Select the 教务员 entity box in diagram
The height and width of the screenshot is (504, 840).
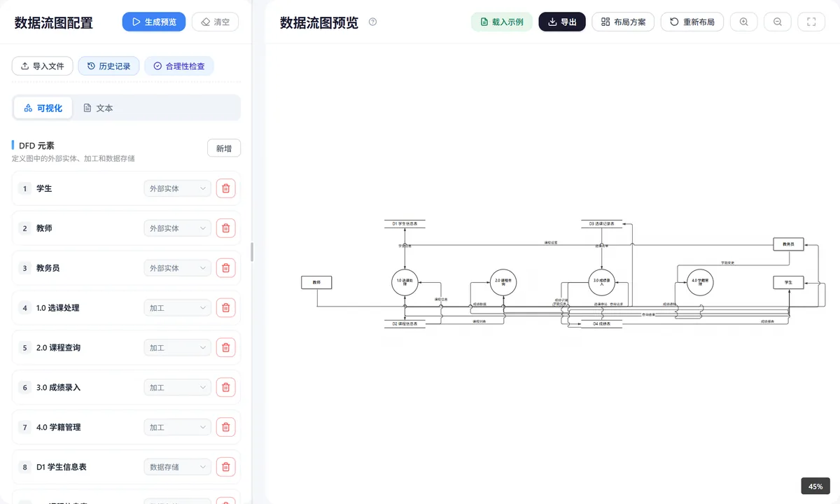pos(788,244)
